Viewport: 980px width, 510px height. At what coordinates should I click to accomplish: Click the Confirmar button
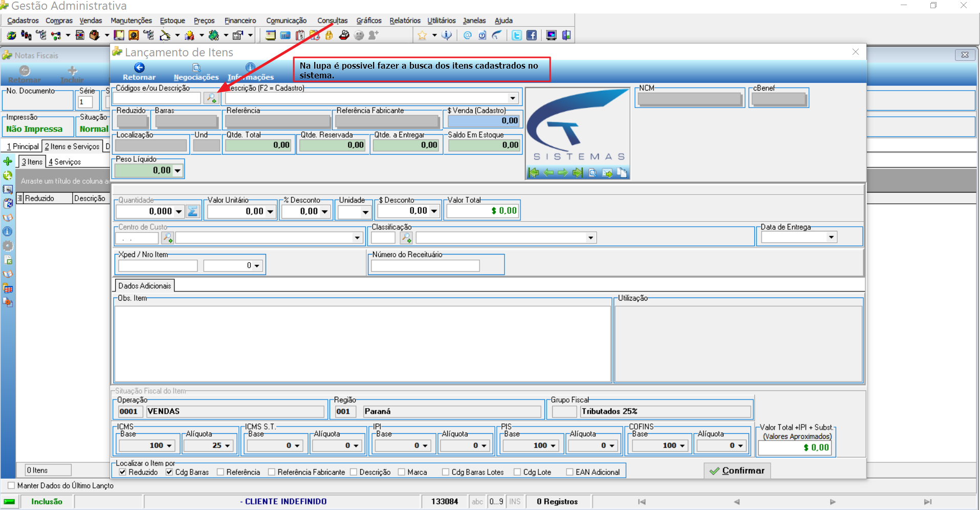coord(737,471)
